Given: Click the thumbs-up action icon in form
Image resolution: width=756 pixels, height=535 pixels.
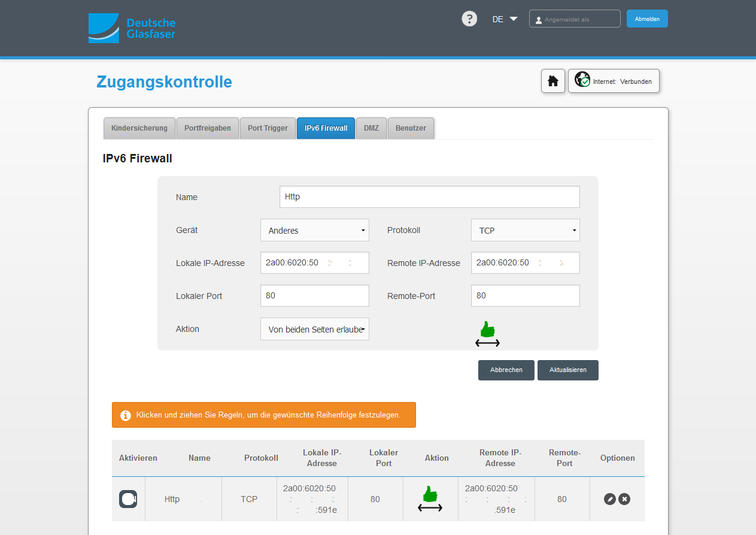Looking at the screenshot, I should tap(488, 334).
